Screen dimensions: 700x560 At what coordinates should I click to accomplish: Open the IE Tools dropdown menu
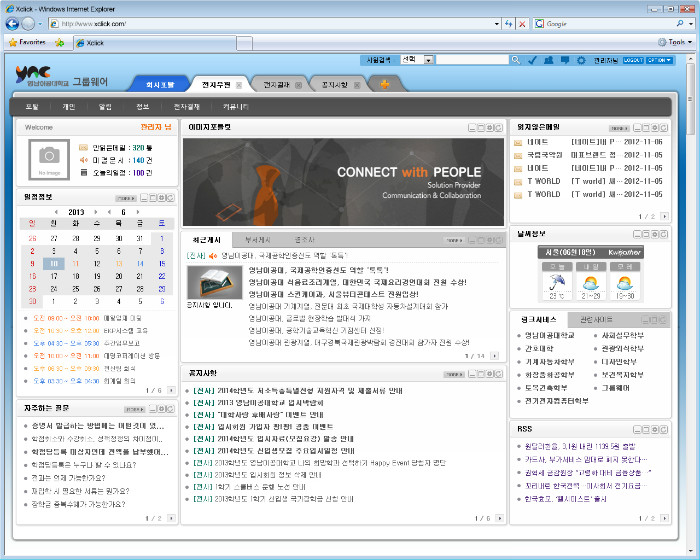pyautogui.click(x=678, y=43)
